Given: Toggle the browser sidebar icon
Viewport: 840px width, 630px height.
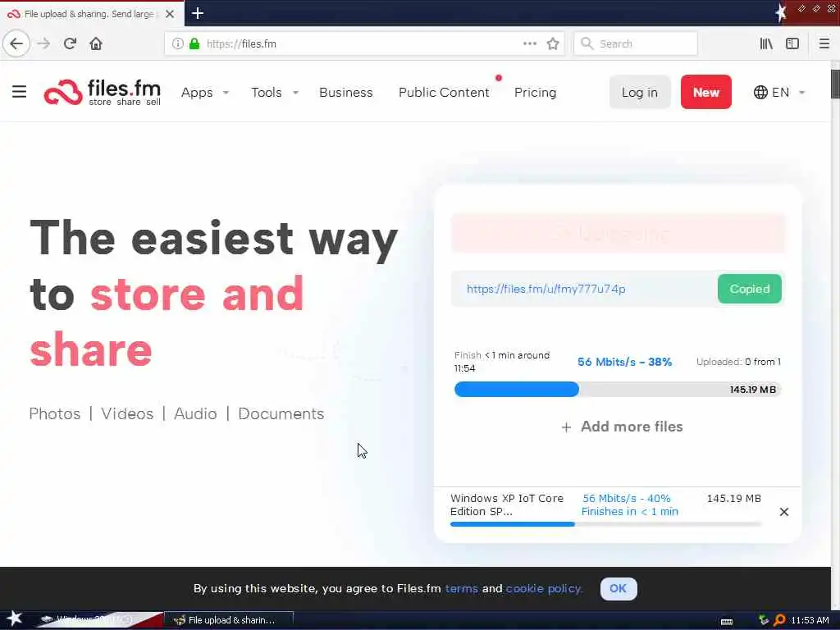Looking at the screenshot, I should coord(792,43).
